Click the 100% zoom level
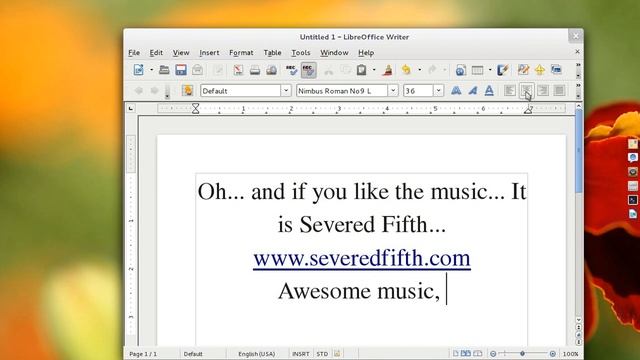640x360 pixels. [x=570, y=354]
